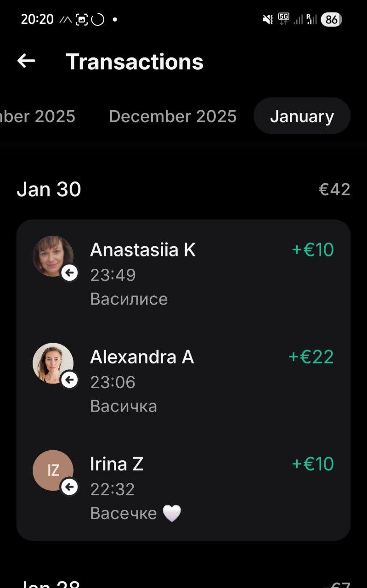Tap the Jan 30 date header
Viewport: 367px width, 588px height.
click(49, 189)
